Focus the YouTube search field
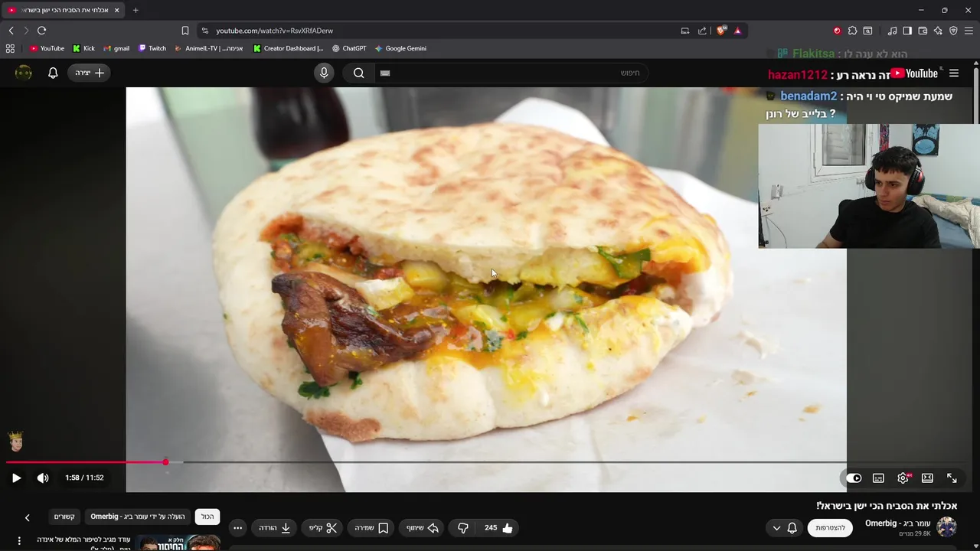This screenshot has width=980, height=551. tap(511, 73)
